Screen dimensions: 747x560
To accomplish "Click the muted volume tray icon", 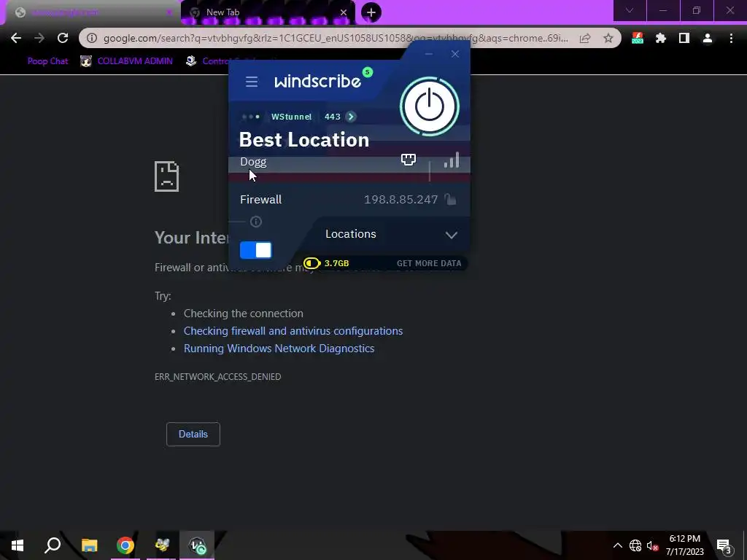I will [x=652, y=545].
